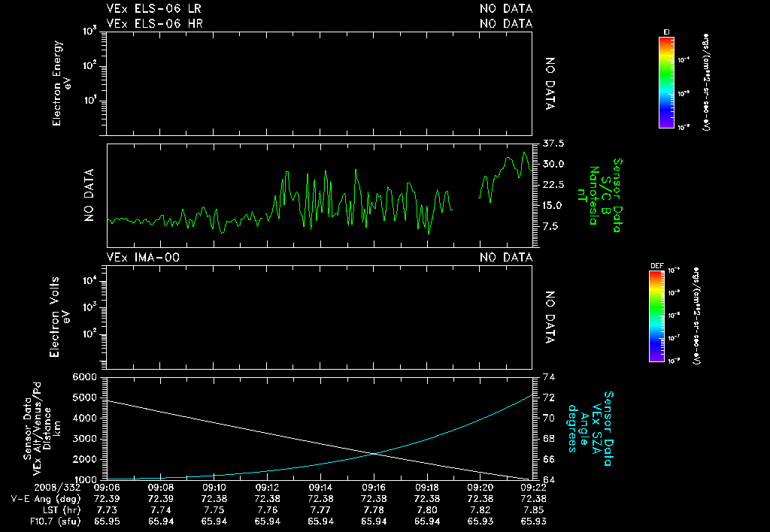Click the cyan "VEx SZA Angle" axis label
This screenshot has height=532, width=770.
590,429
